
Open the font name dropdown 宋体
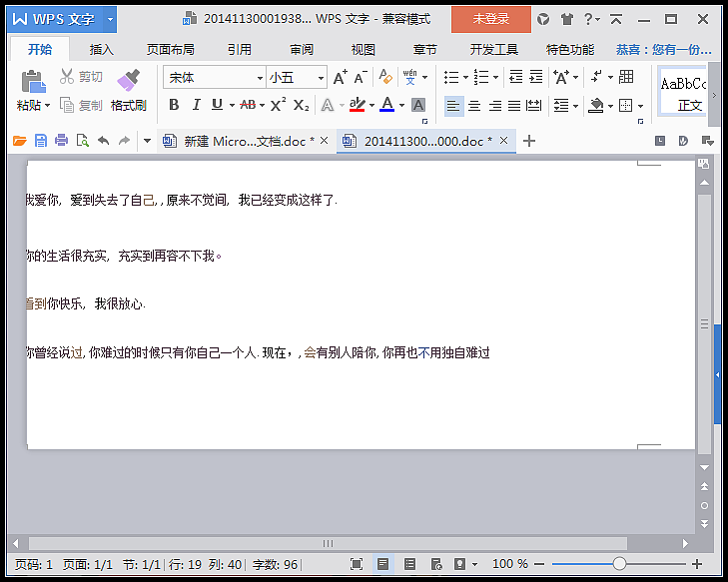[x=260, y=78]
